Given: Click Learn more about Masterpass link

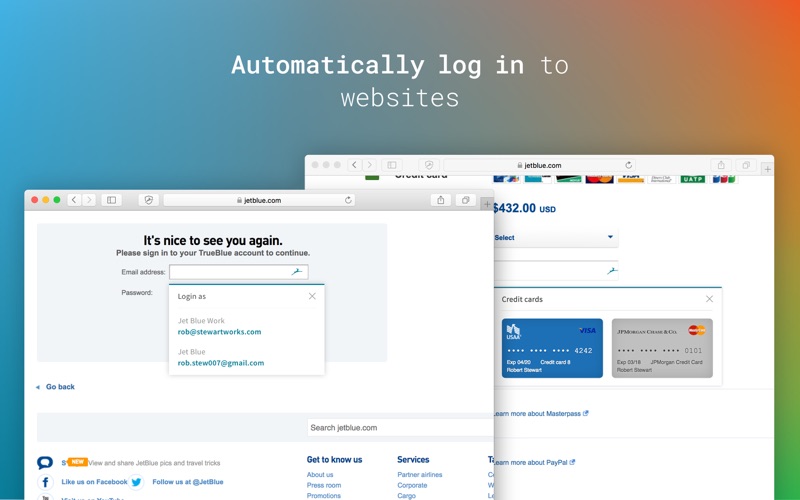Looking at the screenshot, I should (541, 413).
